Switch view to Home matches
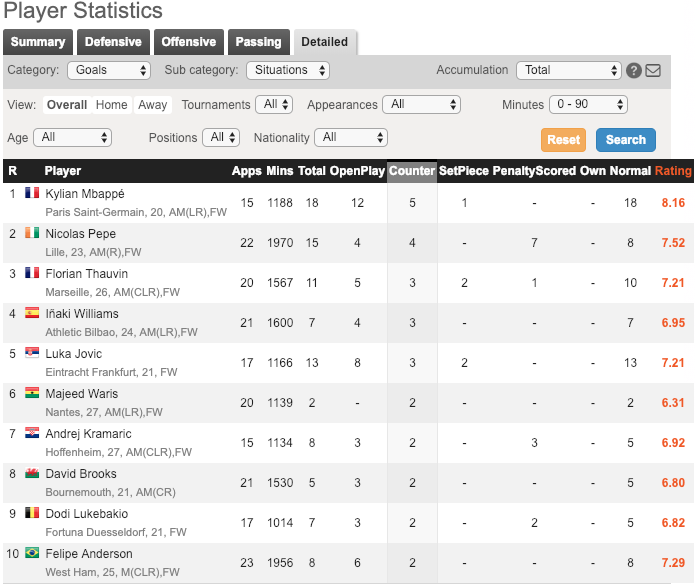Viewport: 695px width, 584px height. pos(111,105)
